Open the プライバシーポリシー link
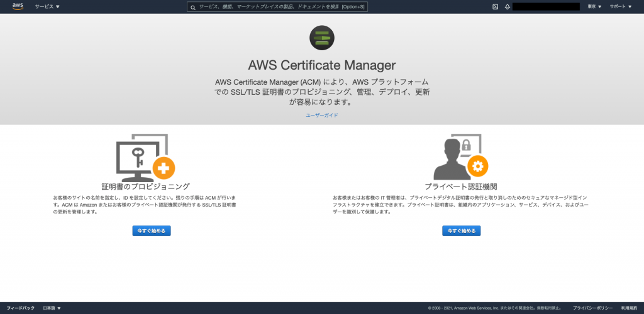644x314 pixels. (592, 308)
